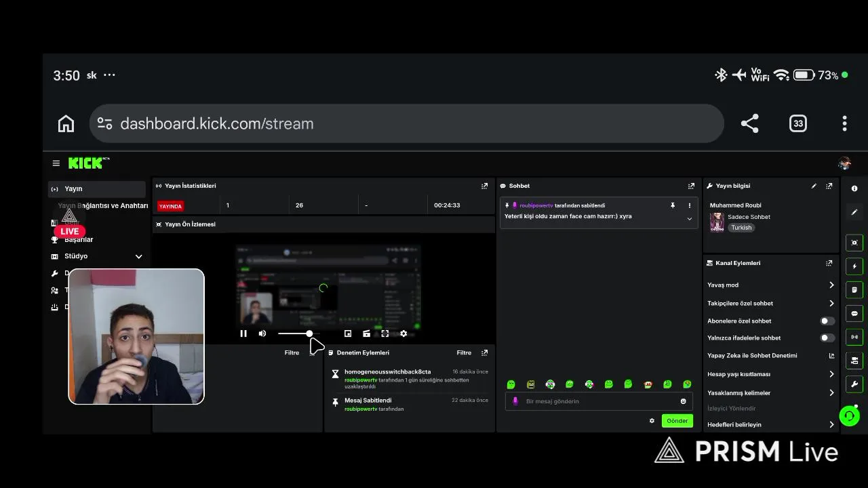Image resolution: width=868 pixels, height=488 pixels.
Task: Open the preview player settings gear
Action: 403,333
